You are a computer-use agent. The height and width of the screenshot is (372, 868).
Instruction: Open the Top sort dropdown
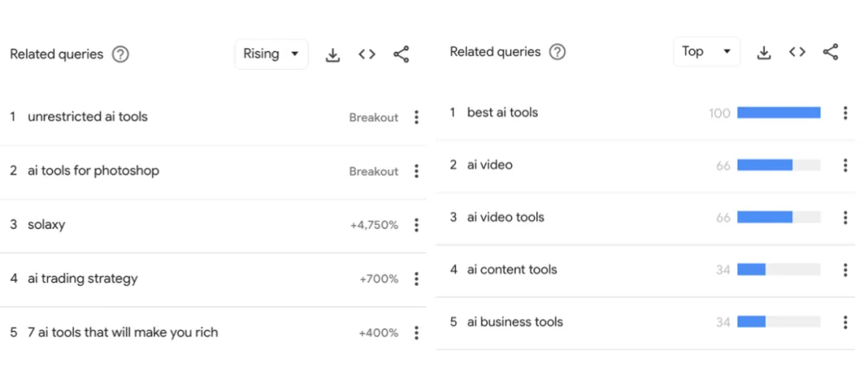(706, 52)
